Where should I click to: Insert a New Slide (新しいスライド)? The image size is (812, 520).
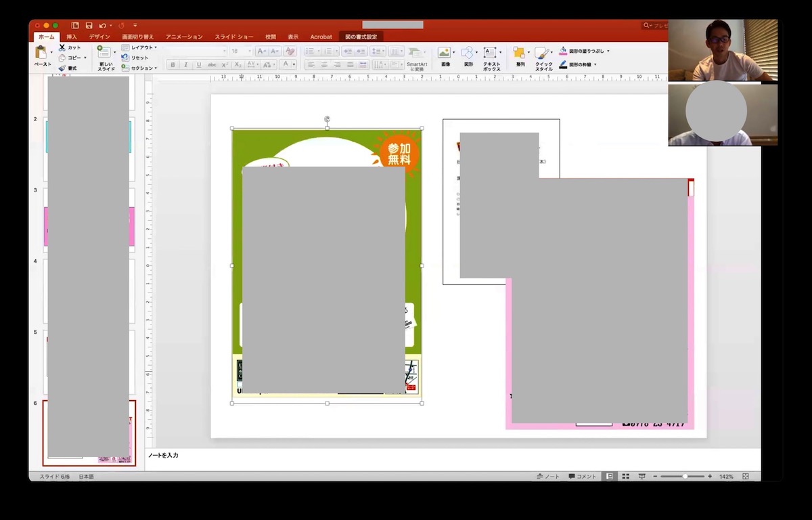[x=105, y=54]
